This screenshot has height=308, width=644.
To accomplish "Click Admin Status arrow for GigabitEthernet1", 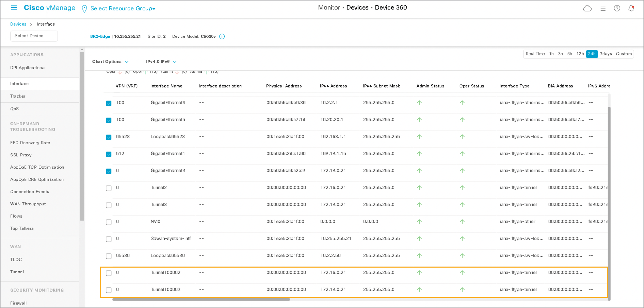I will [x=419, y=154].
